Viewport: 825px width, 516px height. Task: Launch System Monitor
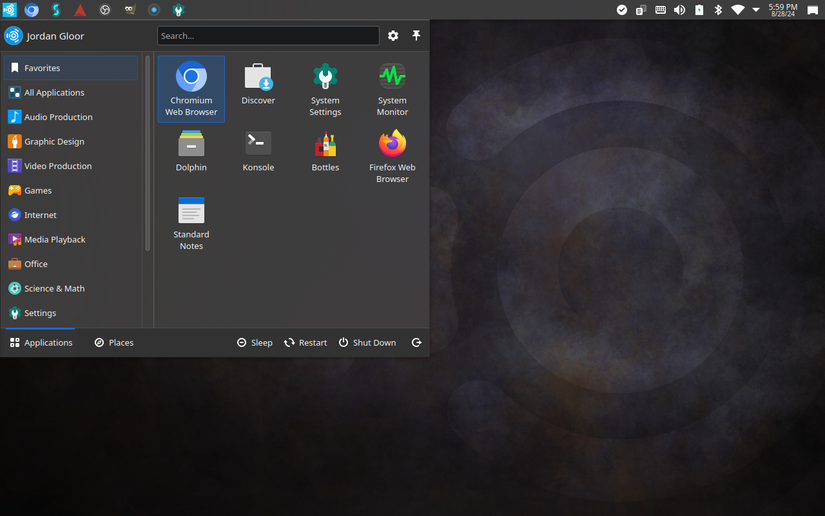coord(392,89)
